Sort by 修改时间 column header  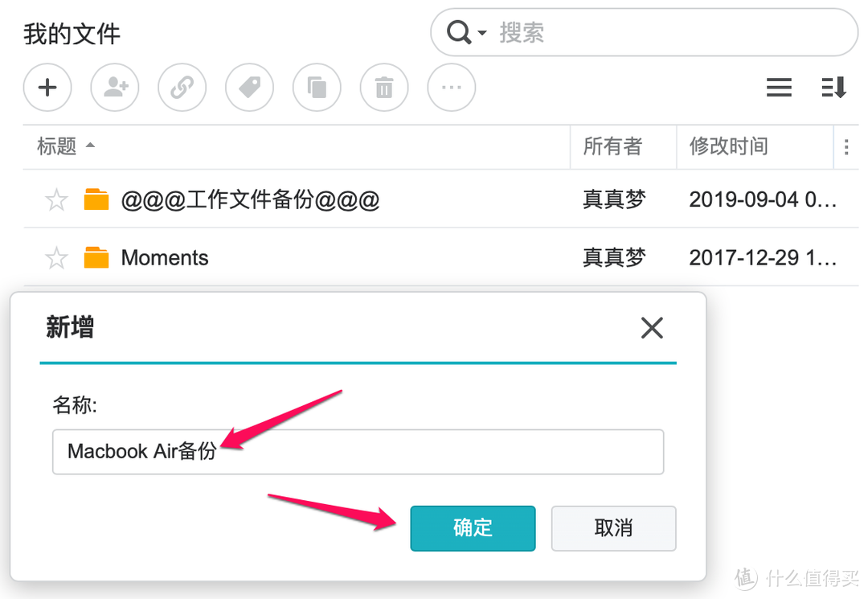pos(728,146)
